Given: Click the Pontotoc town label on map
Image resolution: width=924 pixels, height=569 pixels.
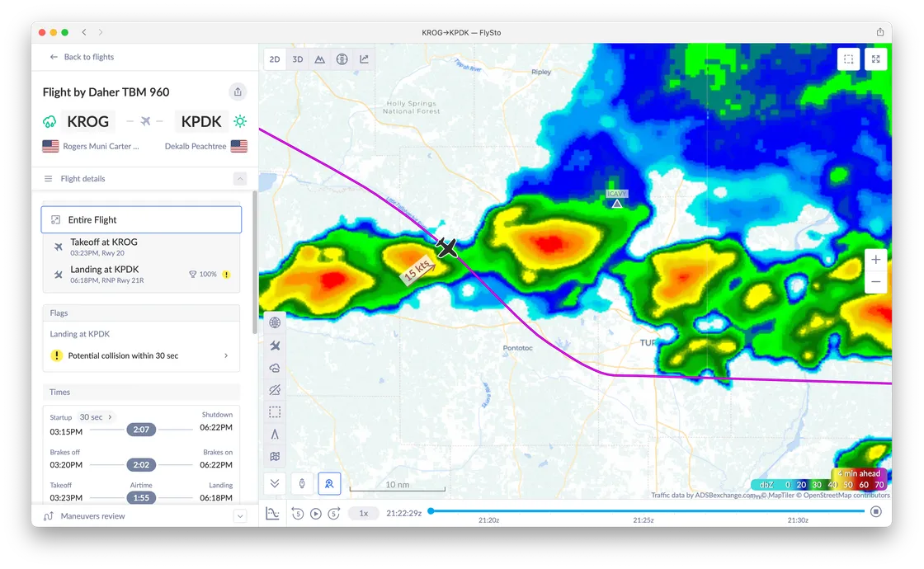Looking at the screenshot, I should point(517,348).
